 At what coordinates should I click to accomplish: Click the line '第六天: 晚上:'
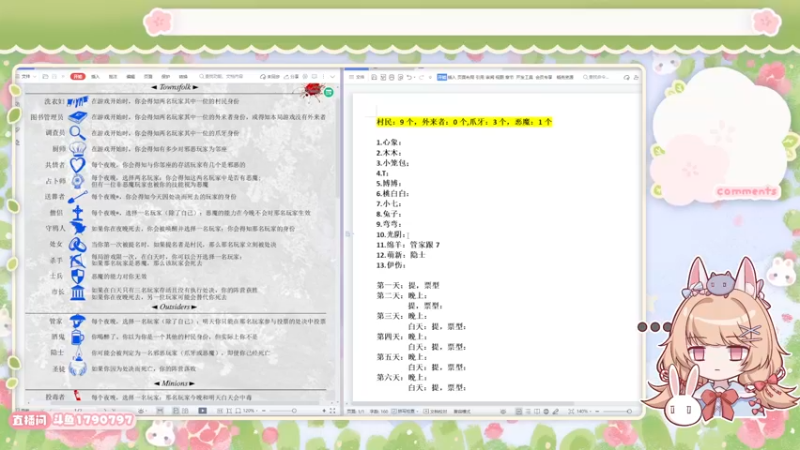pyautogui.click(x=402, y=377)
